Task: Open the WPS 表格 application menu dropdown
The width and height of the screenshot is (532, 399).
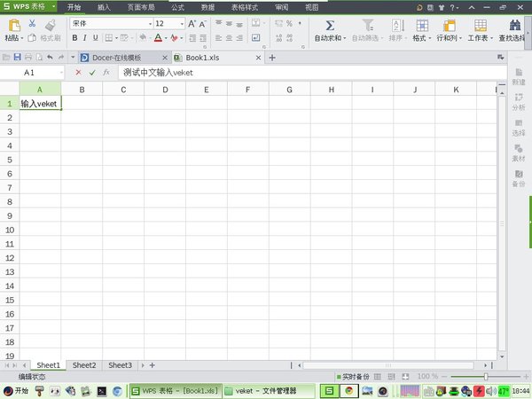Action: [x=53, y=6]
